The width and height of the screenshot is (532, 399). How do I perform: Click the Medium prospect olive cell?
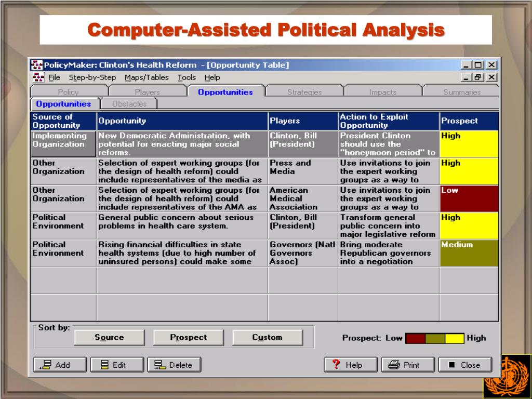[x=469, y=253]
